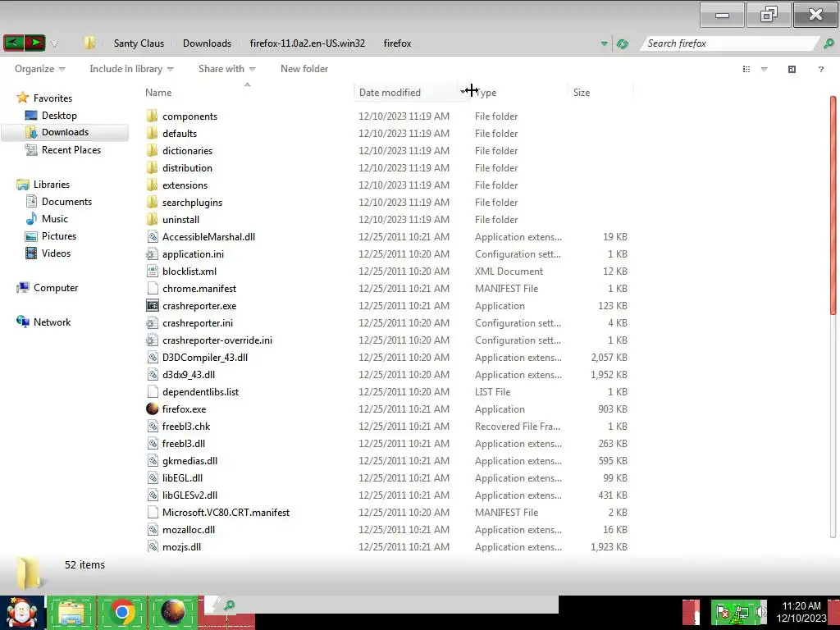Open File Explorer from the taskbar
Screen dimensions: 840x630
click(72, 613)
